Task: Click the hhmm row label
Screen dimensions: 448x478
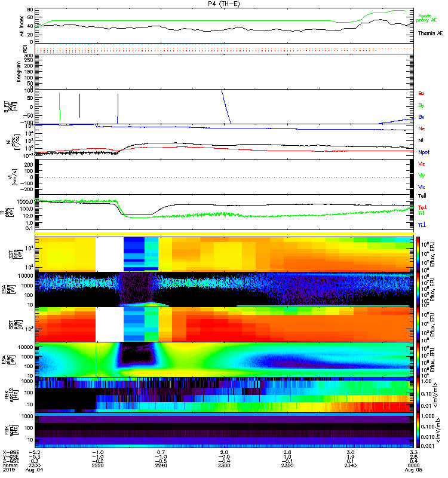Action: pyautogui.click(x=10, y=465)
